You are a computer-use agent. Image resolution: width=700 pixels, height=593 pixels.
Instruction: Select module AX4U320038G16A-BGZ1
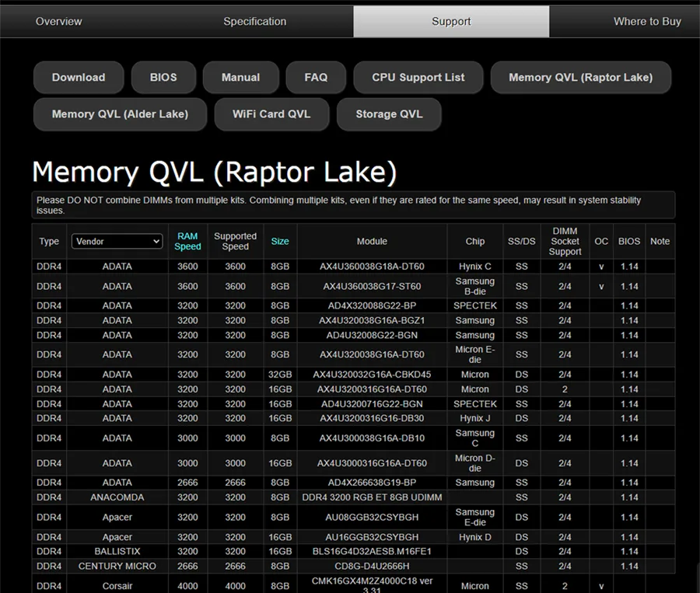372,321
